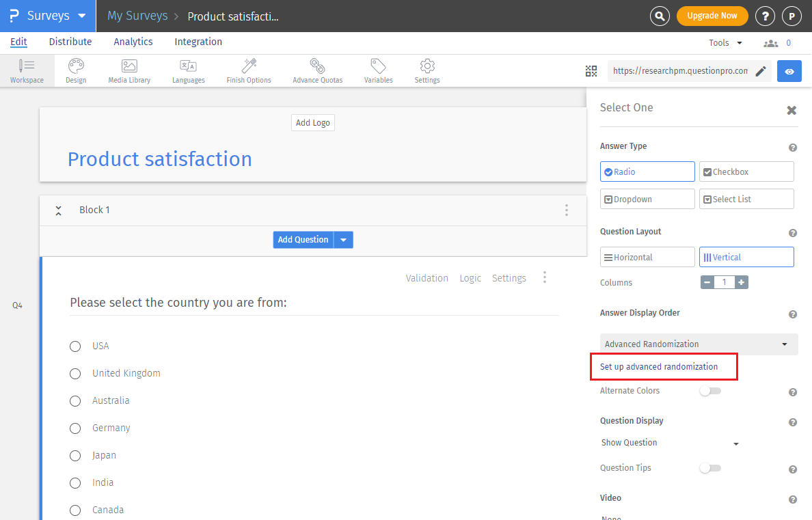Click the QR code icon

[x=591, y=71]
